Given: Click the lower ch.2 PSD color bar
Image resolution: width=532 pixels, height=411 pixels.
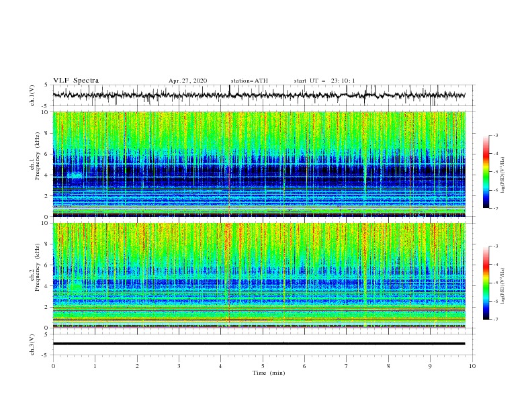Looking at the screenshot, I should click(x=486, y=283).
